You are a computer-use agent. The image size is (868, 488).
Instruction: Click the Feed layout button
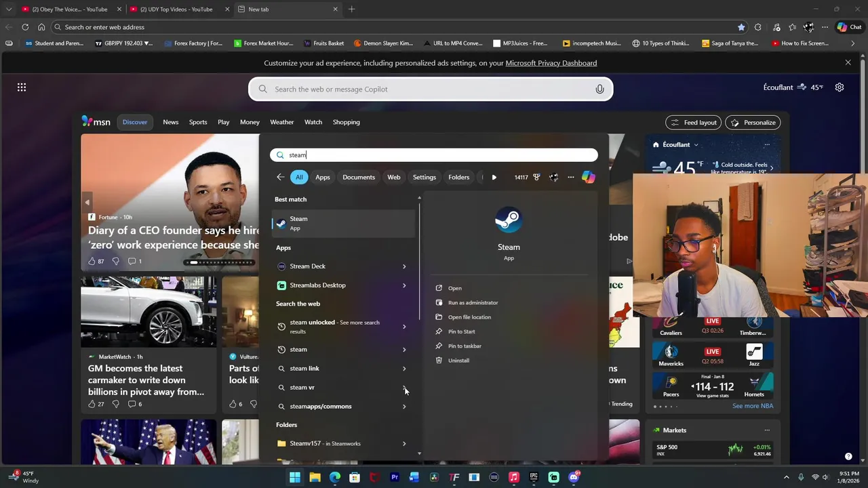[x=694, y=123]
